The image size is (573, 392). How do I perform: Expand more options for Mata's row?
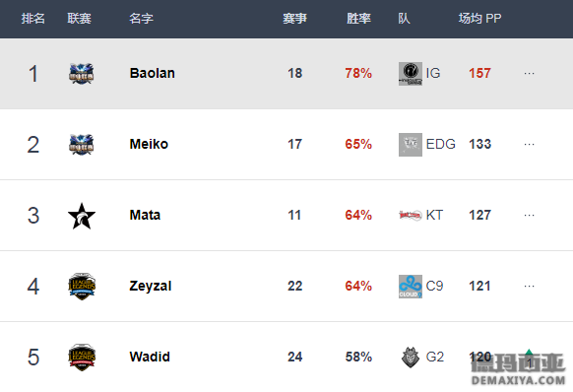tap(529, 215)
